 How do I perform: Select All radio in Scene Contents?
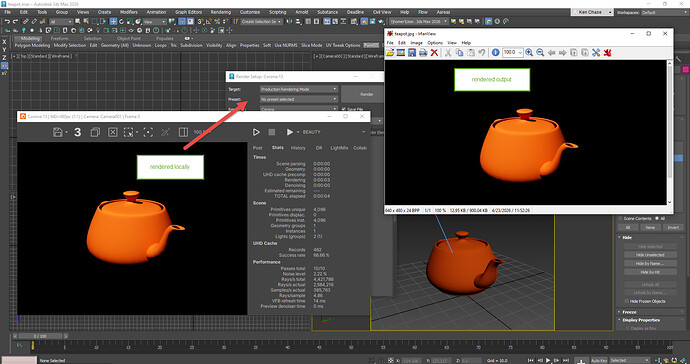pyautogui.click(x=657, y=218)
